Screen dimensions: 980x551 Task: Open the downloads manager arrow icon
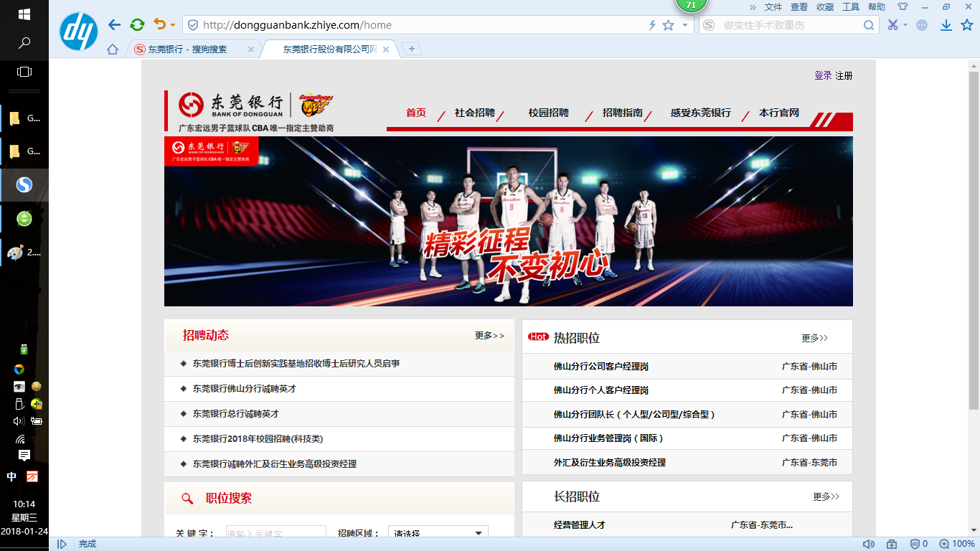point(946,25)
